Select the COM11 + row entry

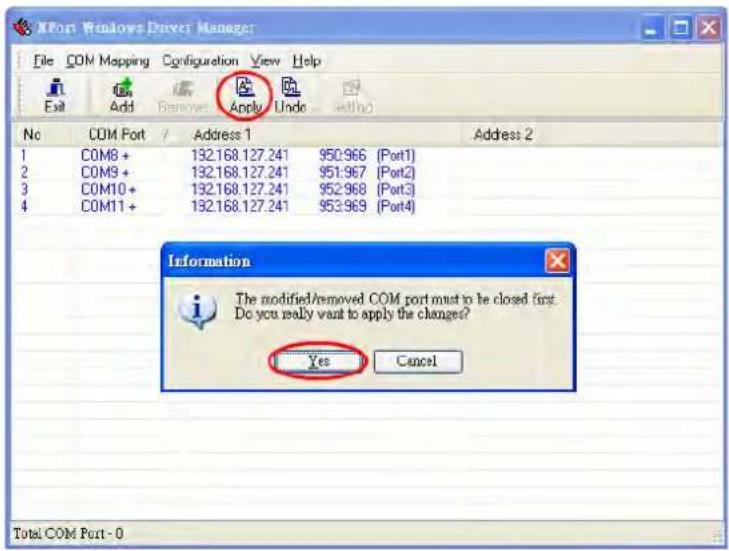(x=109, y=206)
